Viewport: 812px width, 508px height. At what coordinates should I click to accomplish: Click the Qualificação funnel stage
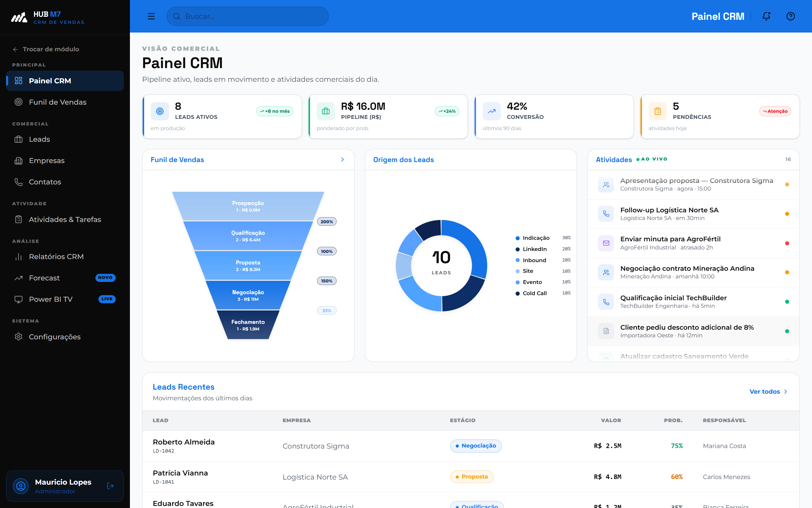click(248, 236)
